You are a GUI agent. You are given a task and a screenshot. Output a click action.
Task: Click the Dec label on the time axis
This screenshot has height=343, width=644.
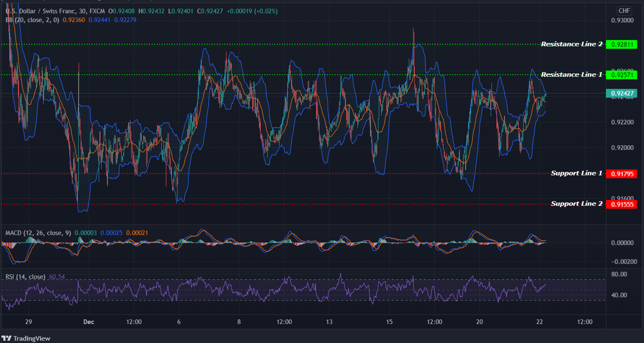(x=88, y=322)
